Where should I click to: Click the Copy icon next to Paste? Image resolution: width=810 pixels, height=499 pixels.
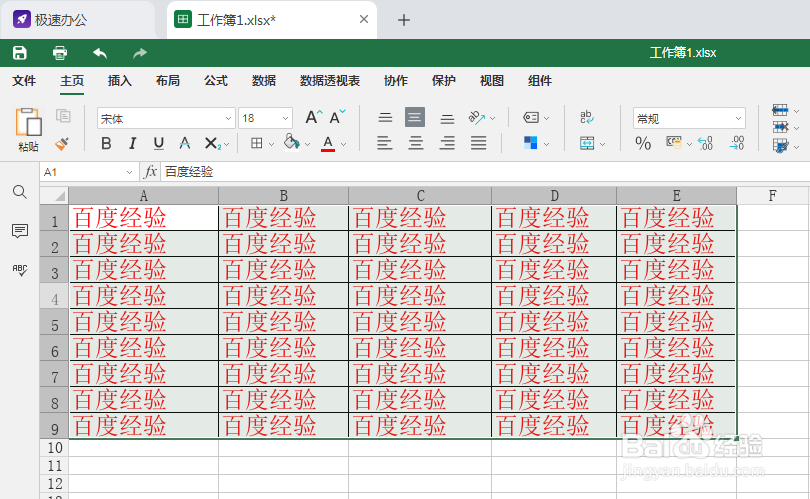[x=63, y=116]
